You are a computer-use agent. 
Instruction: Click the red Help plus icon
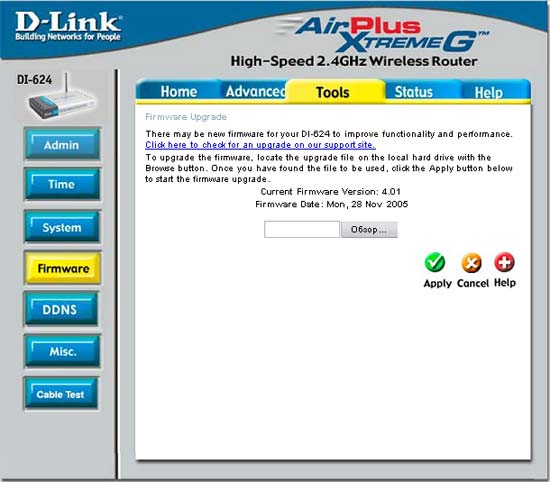(x=504, y=262)
